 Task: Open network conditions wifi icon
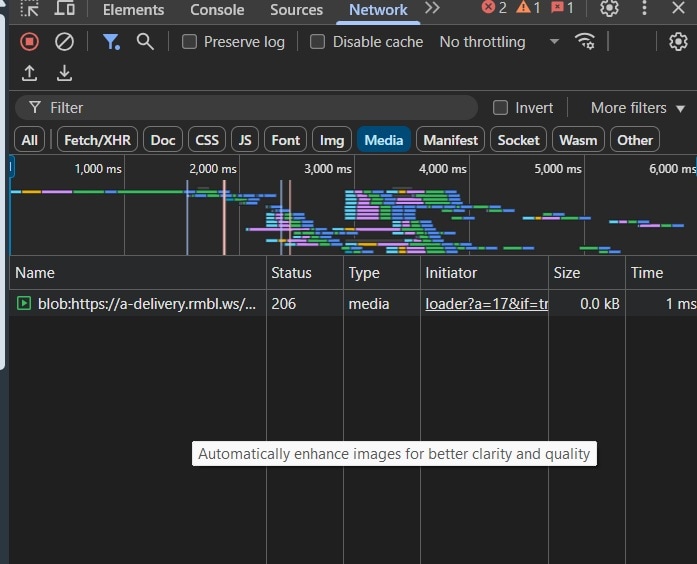coord(585,42)
